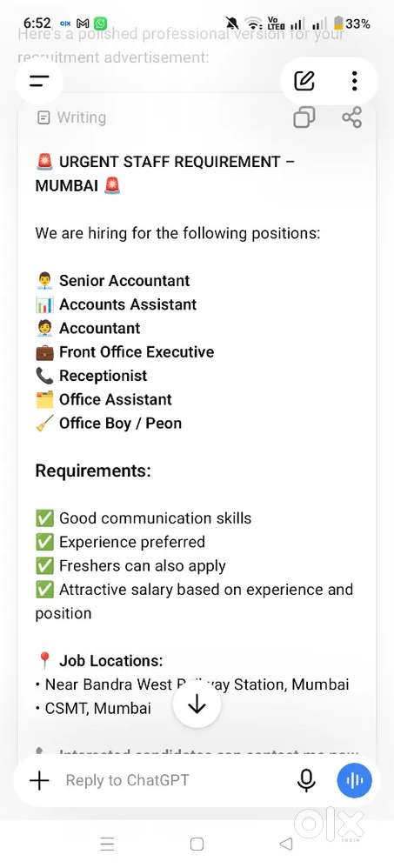Tap Android home navigation button
The width and height of the screenshot is (394, 868).
point(197,844)
